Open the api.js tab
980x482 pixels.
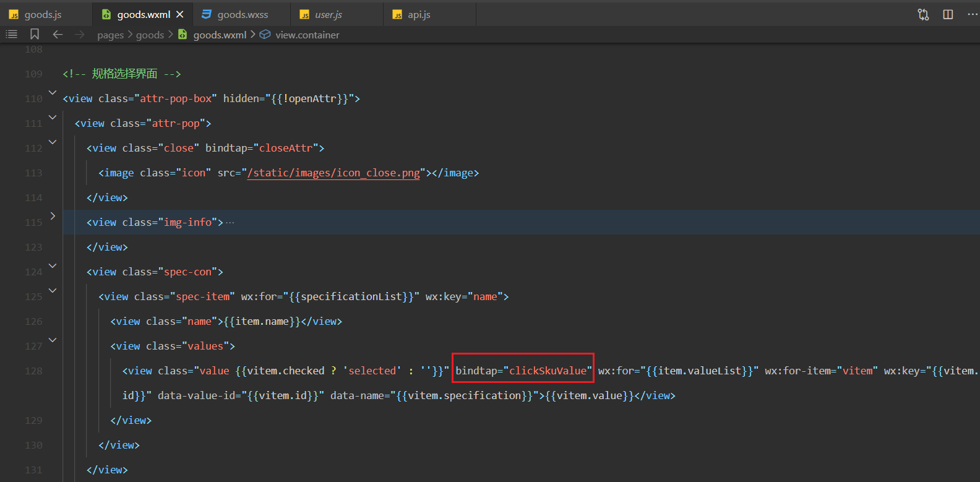(419, 14)
